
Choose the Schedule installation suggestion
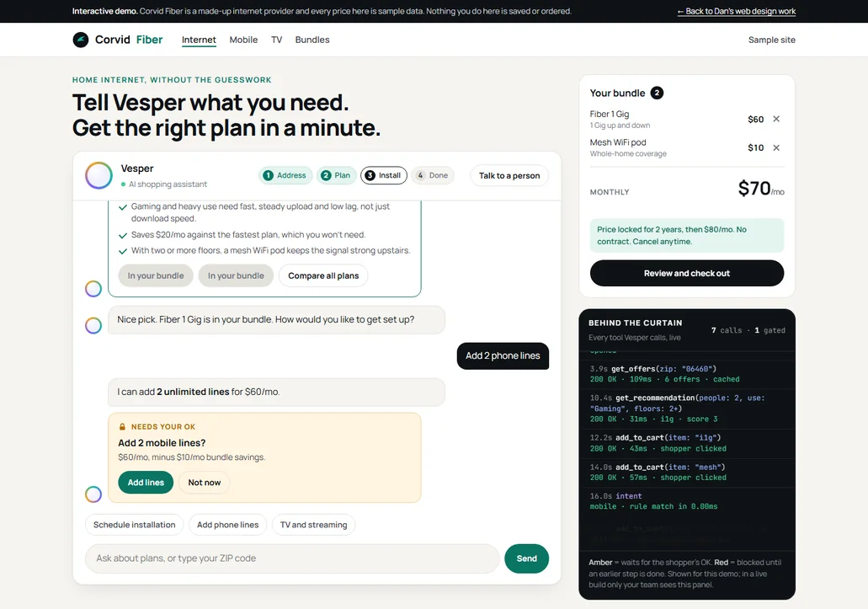coord(134,525)
